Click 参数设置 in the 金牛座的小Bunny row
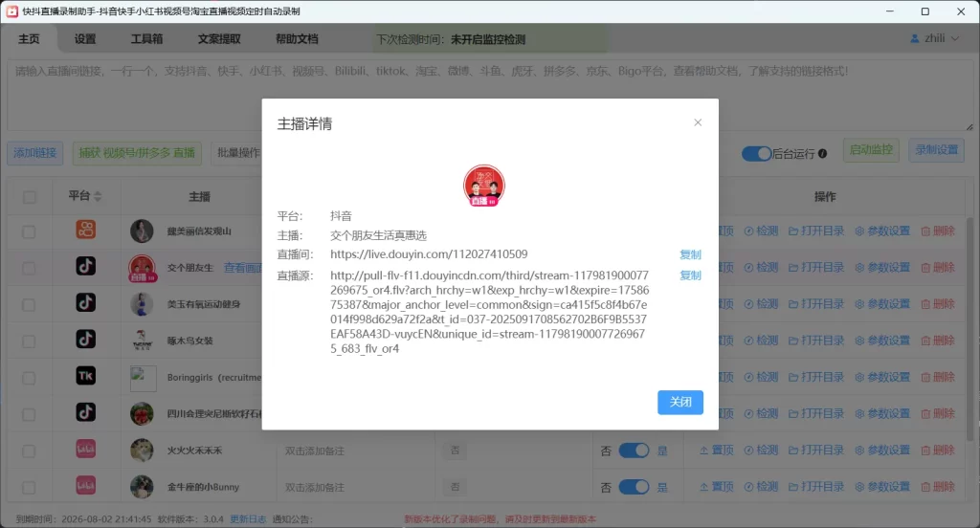The width and height of the screenshot is (980, 528). coord(882,487)
